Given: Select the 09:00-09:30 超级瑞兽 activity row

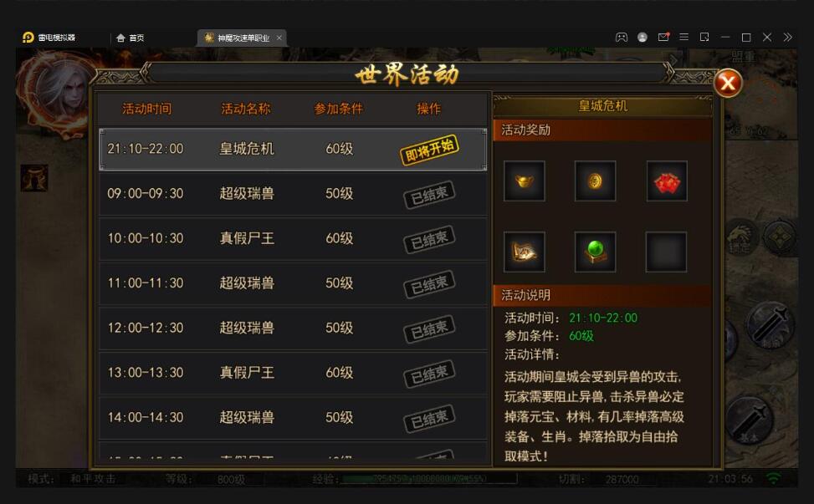Looking at the screenshot, I should click(x=293, y=194).
